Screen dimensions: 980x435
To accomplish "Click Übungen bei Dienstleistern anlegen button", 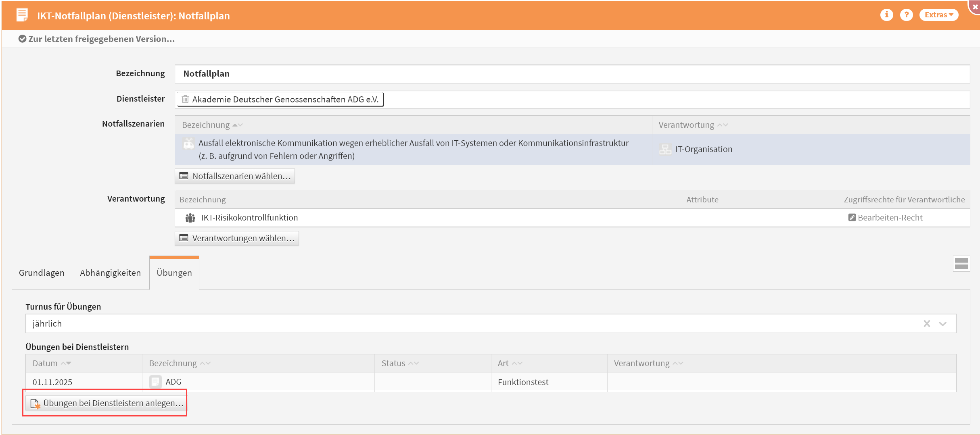I will [107, 403].
